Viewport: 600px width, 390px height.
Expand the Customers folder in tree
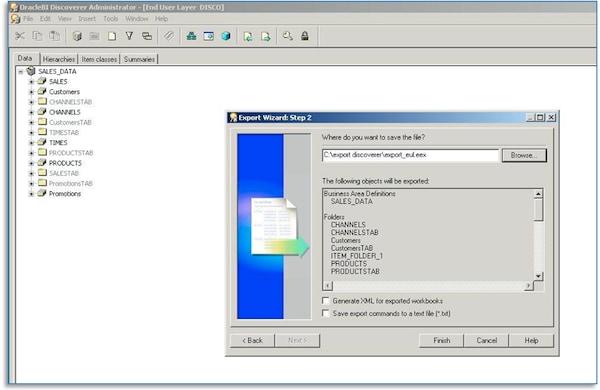(32, 92)
